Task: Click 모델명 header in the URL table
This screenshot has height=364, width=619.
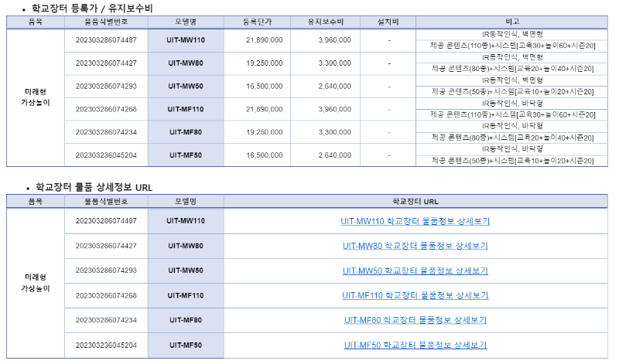Action: click(x=186, y=202)
